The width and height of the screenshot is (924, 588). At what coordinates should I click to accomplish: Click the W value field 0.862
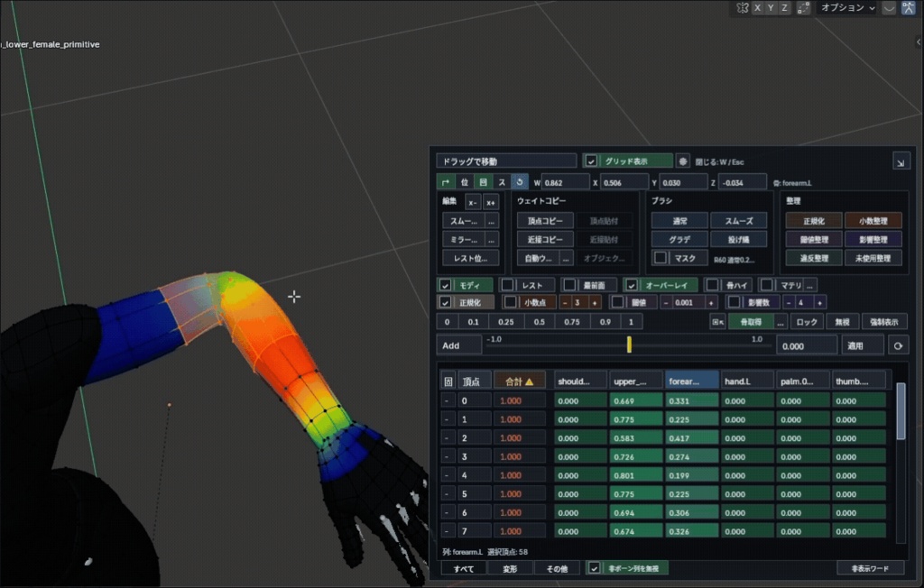(x=565, y=183)
